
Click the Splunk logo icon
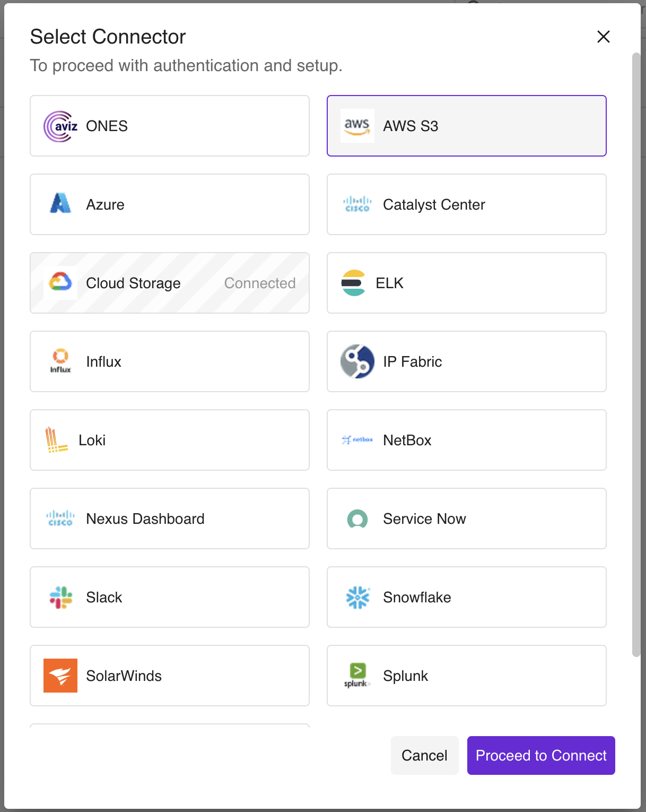pos(357,676)
